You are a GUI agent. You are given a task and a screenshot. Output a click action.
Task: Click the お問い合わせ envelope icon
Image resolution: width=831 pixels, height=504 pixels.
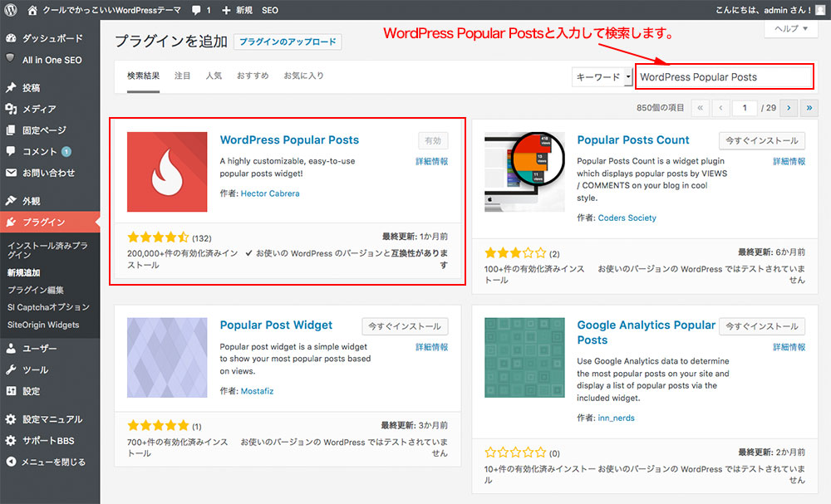click(x=11, y=173)
